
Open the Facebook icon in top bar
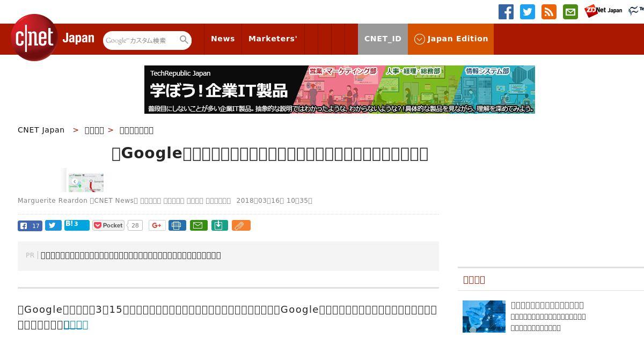pos(506,12)
